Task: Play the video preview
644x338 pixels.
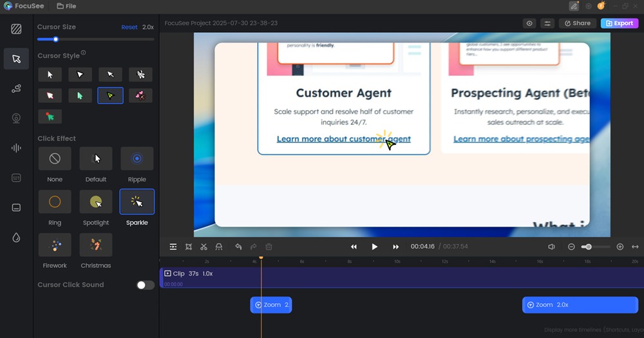Action: pos(375,247)
